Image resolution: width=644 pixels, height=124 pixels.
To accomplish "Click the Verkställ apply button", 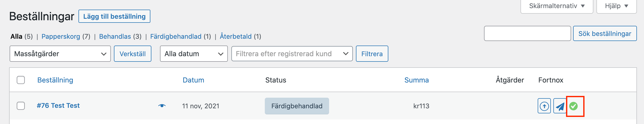I will coord(133,54).
